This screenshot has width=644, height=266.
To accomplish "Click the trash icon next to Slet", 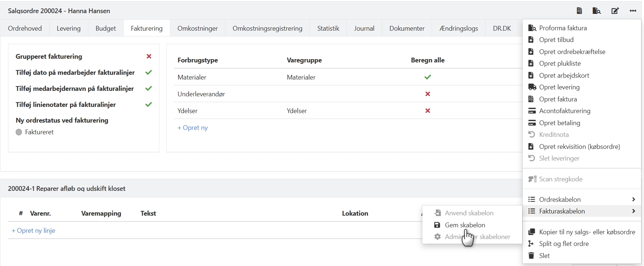I will pyautogui.click(x=532, y=256).
